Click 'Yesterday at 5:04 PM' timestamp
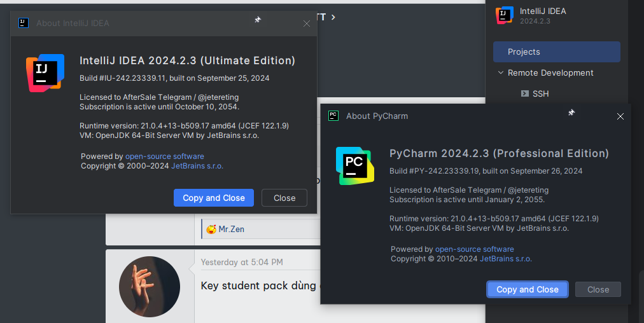Viewport: 644px width, 323px height. point(242,262)
